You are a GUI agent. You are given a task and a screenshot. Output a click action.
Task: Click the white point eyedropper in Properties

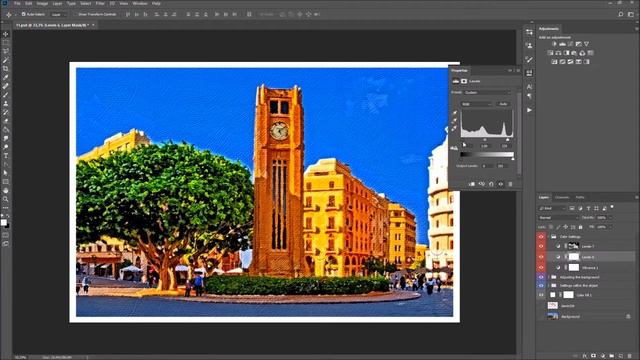(x=454, y=128)
